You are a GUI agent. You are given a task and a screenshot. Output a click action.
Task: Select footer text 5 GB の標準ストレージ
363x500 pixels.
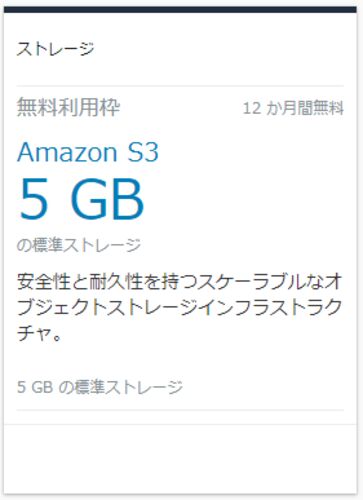100,387
